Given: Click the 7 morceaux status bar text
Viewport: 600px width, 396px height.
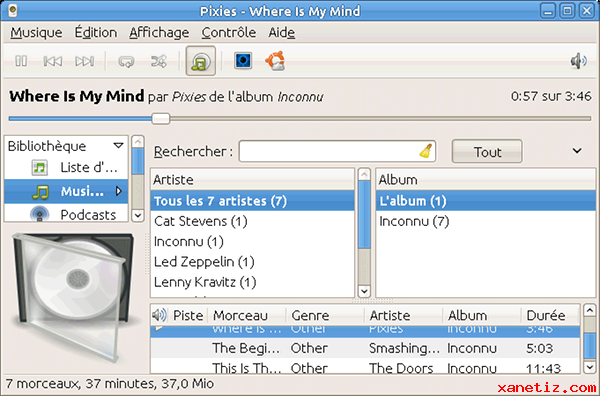Looking at the screenshot, I should pyautogui.click(x=109, y=383).
